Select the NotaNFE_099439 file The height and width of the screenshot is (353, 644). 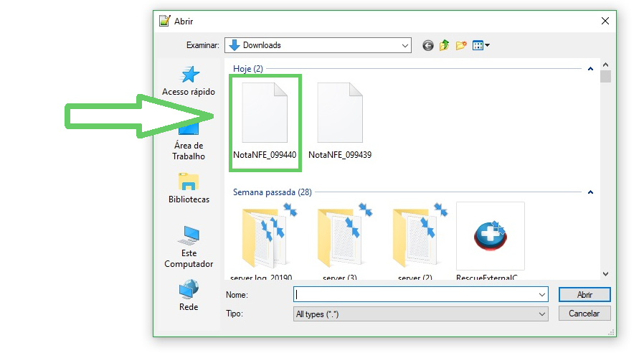pos(340,118)
